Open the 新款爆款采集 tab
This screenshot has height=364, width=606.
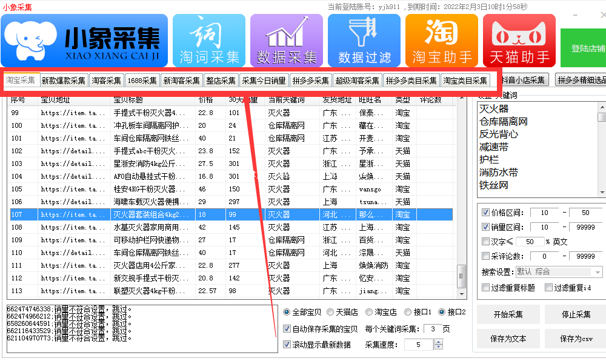tap(64, 81)
